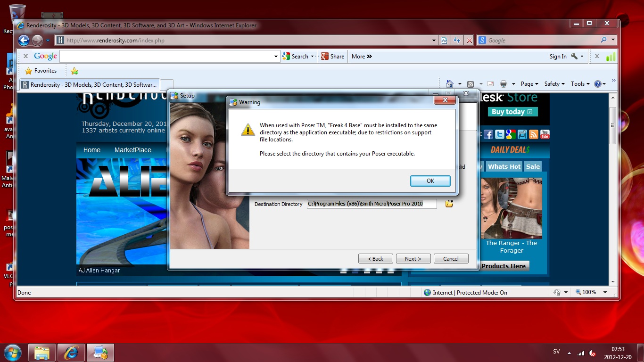Image resolution: width=644 pixels, height=362 pixels.
Task: Sign In to Google Toolbar
Action: pos(558,57)
